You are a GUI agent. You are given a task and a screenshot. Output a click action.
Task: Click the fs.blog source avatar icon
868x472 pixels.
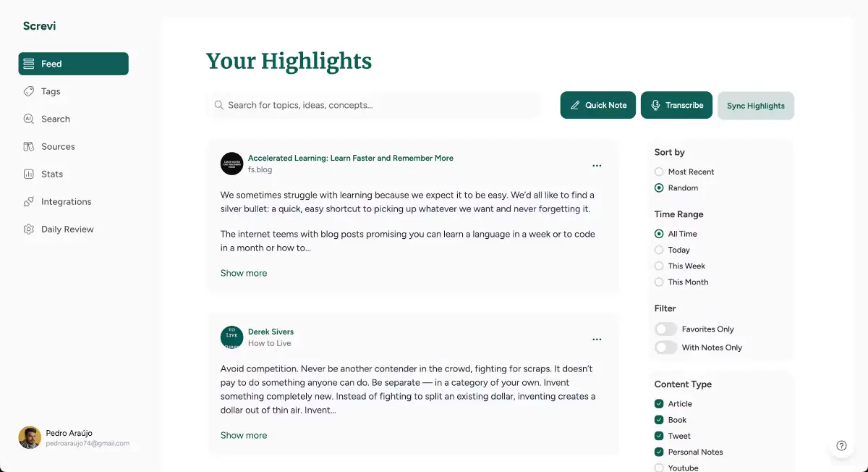click(231, 164)
